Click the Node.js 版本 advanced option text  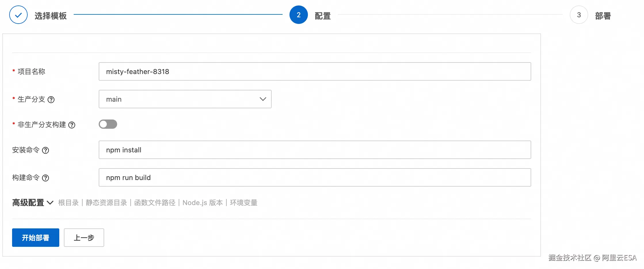tap(203, 203)
